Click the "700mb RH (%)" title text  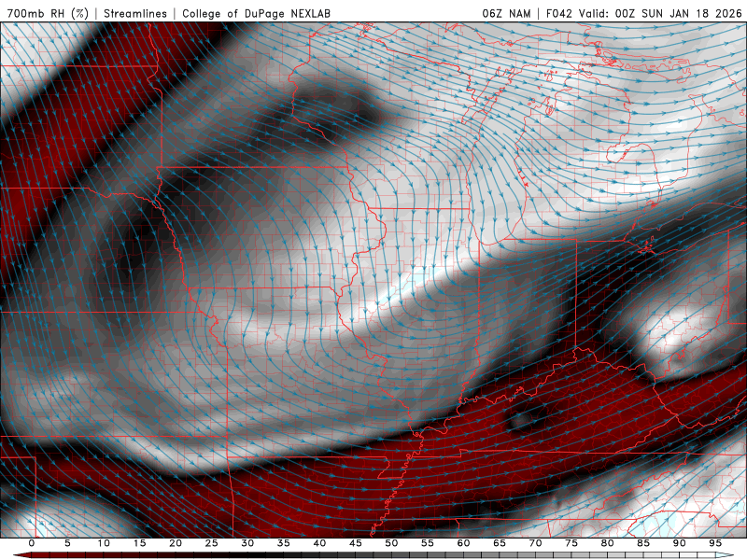pyautogui.click(x=49, y=13)
